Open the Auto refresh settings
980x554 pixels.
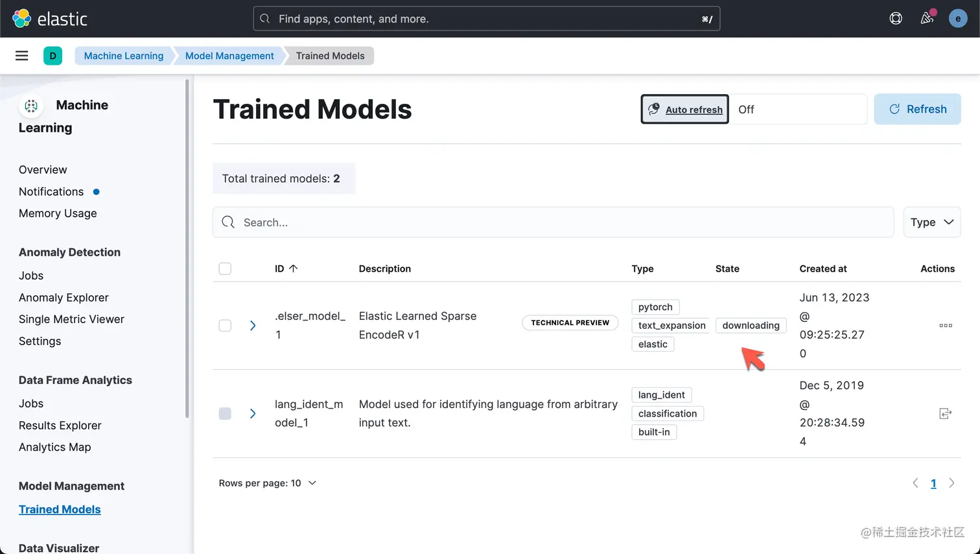tap(685, 110)
